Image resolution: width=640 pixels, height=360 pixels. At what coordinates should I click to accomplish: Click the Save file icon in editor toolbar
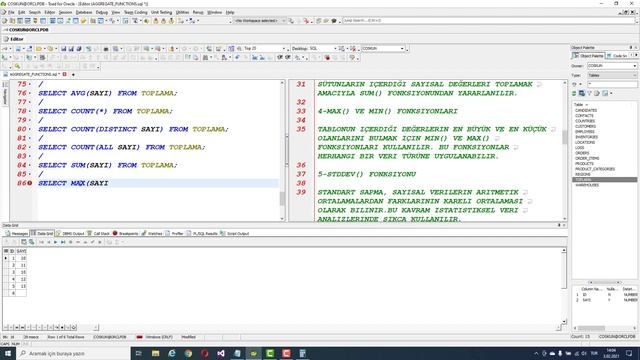click(63, 49)
